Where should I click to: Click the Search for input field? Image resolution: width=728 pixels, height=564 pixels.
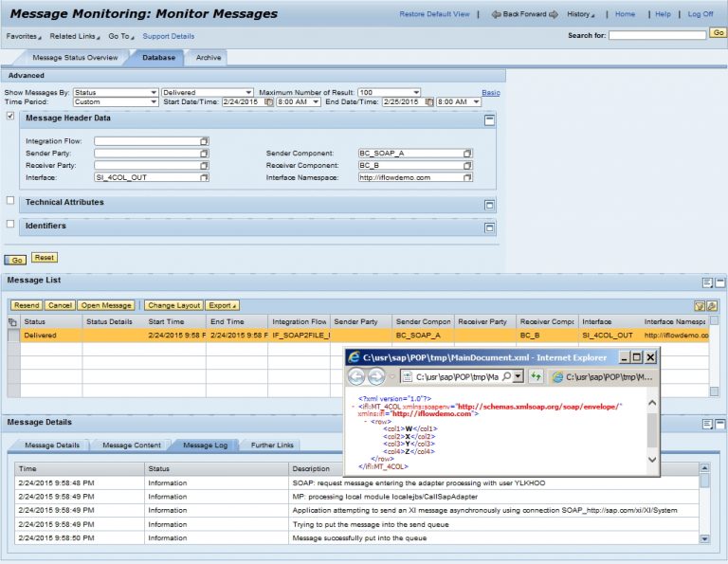tap(657, 35)
